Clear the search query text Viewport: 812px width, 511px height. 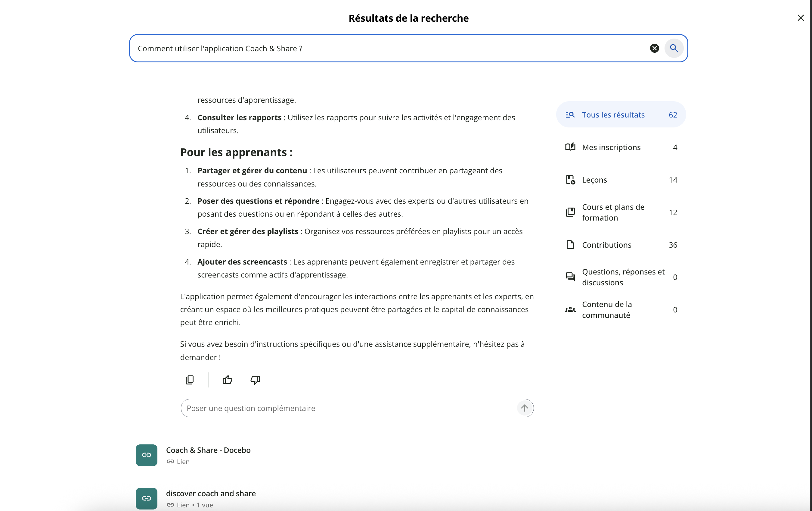coord(654,48)
